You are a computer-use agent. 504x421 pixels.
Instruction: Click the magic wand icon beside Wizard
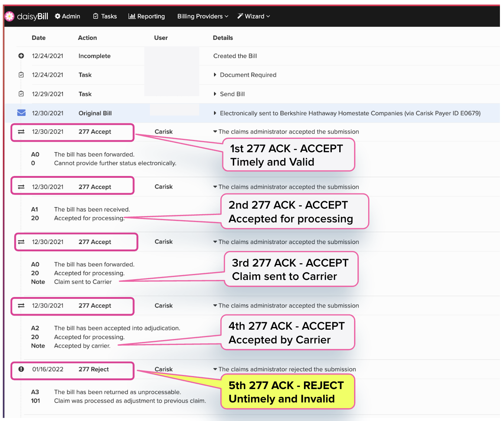pos(240,16)
